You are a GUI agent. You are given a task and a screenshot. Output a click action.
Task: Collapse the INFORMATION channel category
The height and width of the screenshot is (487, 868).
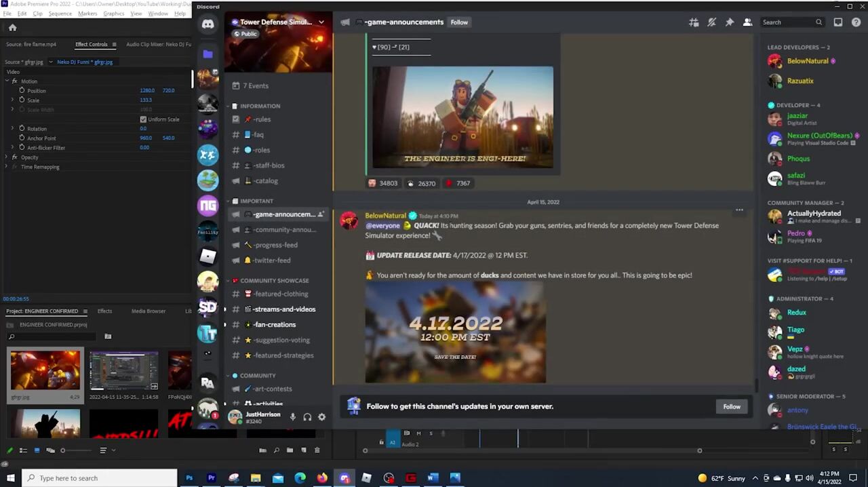(x=260, y=106)
